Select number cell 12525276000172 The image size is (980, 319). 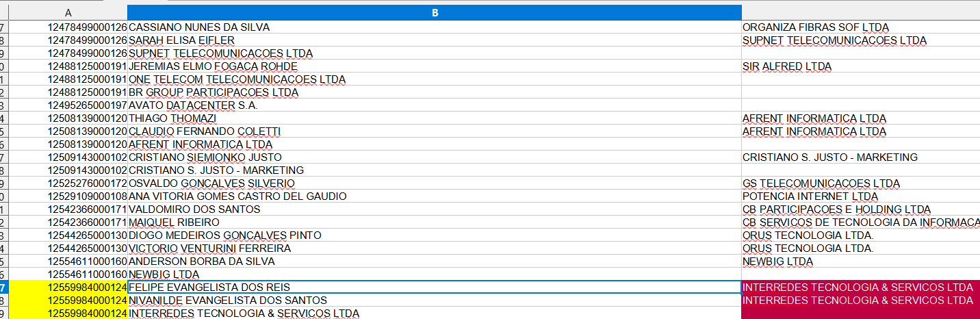click(68, 183)
